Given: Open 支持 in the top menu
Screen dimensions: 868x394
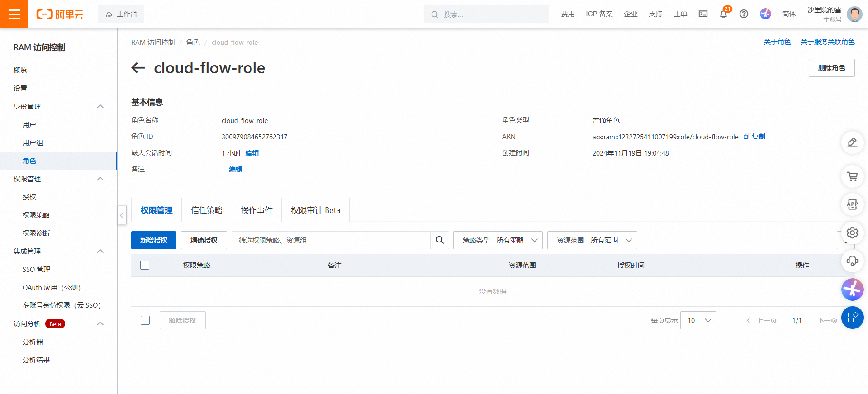Looking at the screenshot, I should click(655, 14).
